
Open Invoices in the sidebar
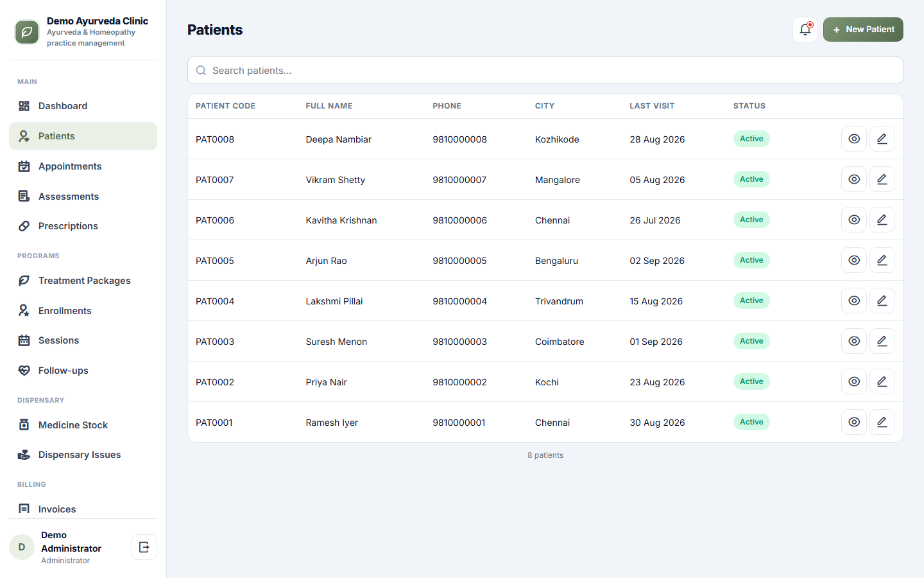coord(83,509)
